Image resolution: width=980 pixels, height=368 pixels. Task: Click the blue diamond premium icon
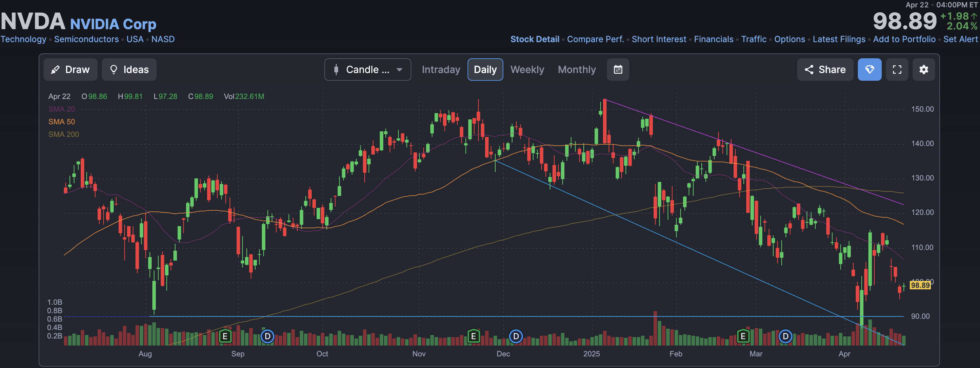869,70
